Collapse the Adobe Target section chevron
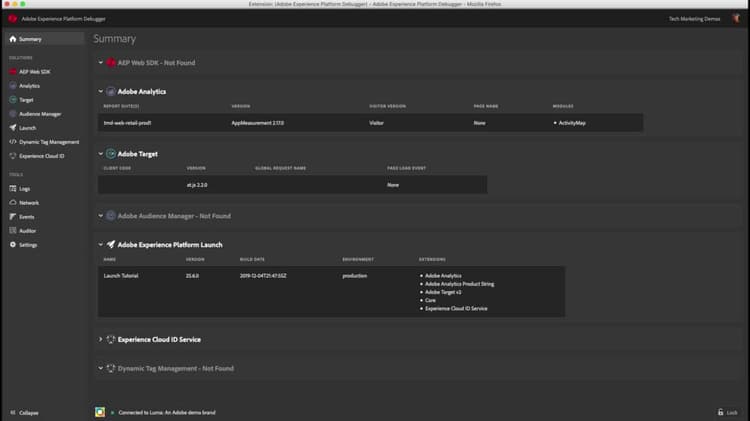The image size is (750, 421). 100,154
